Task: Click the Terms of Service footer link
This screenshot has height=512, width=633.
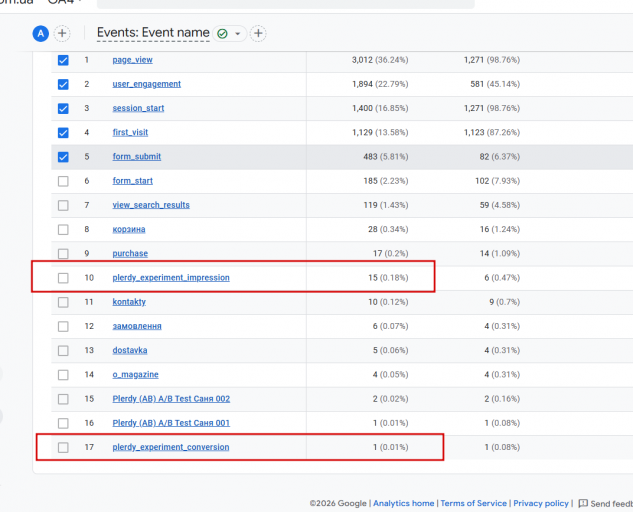Action: click(474, 504)
